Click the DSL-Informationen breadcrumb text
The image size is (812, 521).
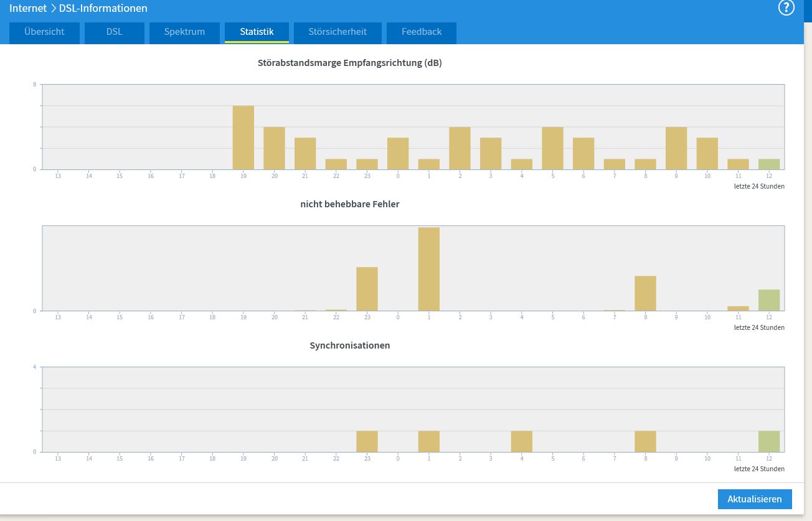[103, 8]
